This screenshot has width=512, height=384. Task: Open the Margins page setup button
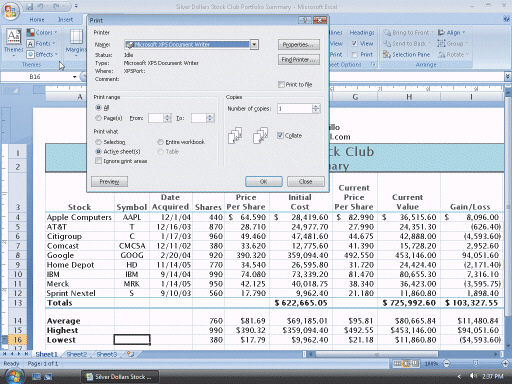tap(76, 43)
